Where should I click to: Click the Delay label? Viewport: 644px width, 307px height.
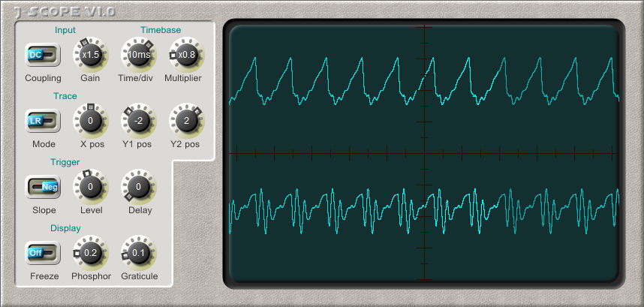[x=140, y=210]
